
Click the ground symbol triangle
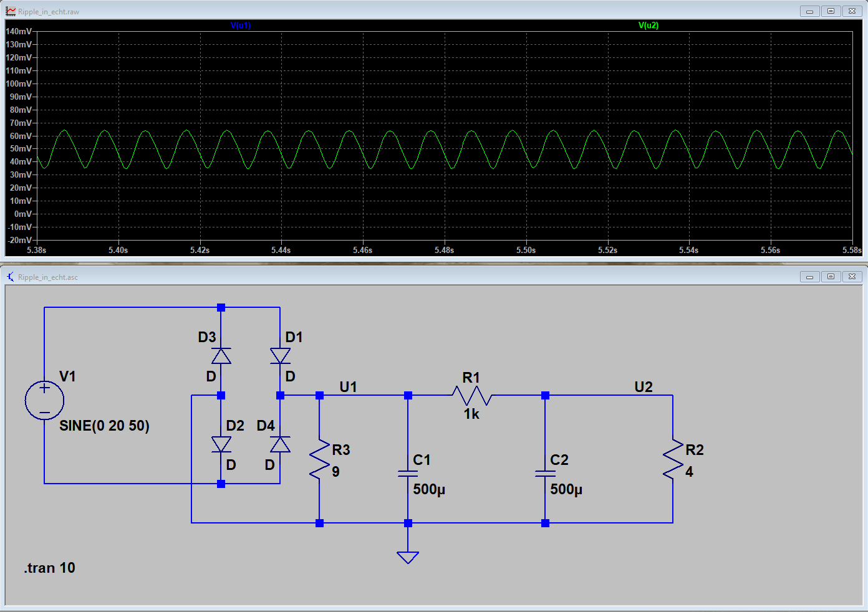[x=408, y=557]
